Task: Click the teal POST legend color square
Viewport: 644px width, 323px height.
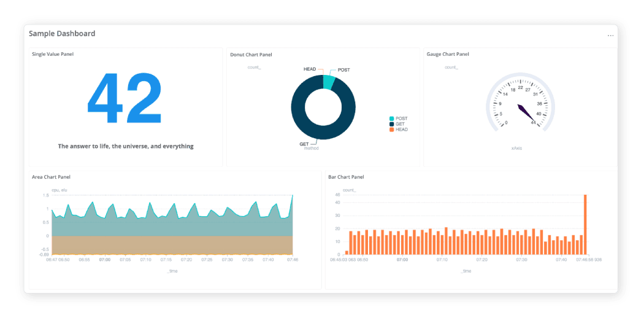Action: pyautogui.click(x=391, y=119)
